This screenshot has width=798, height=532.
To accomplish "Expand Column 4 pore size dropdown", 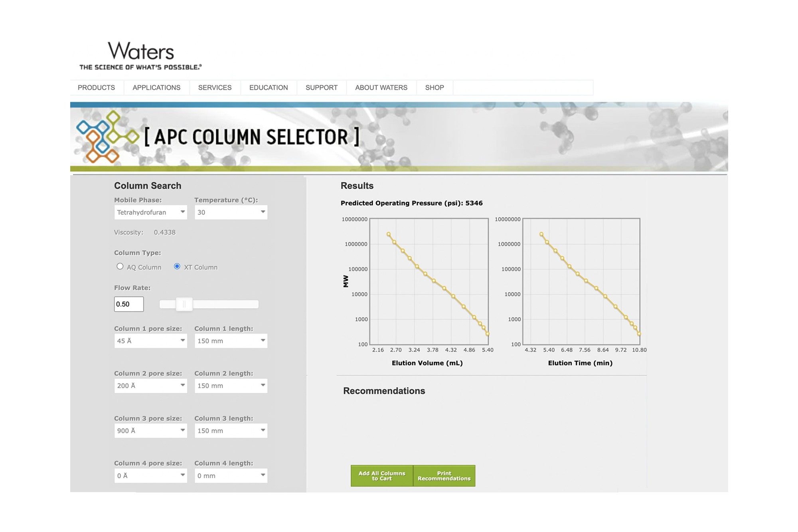I will tap(150, 476).
